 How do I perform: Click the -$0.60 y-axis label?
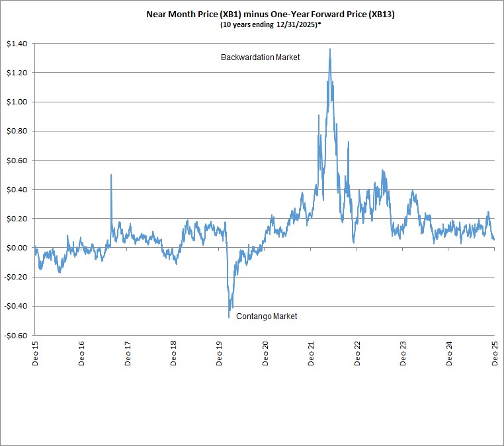tap(16, 336)
